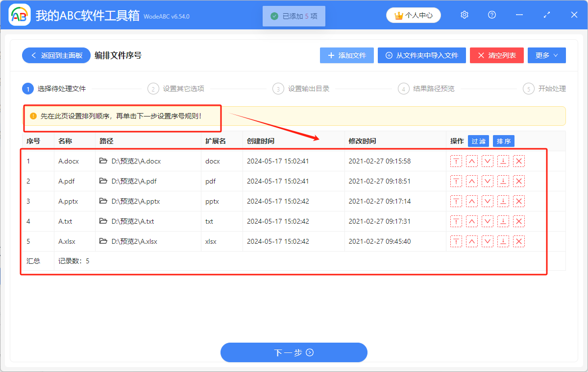Proceed with the 下一步 button
The width and height of the screenshot is (588, 372).
294,352
